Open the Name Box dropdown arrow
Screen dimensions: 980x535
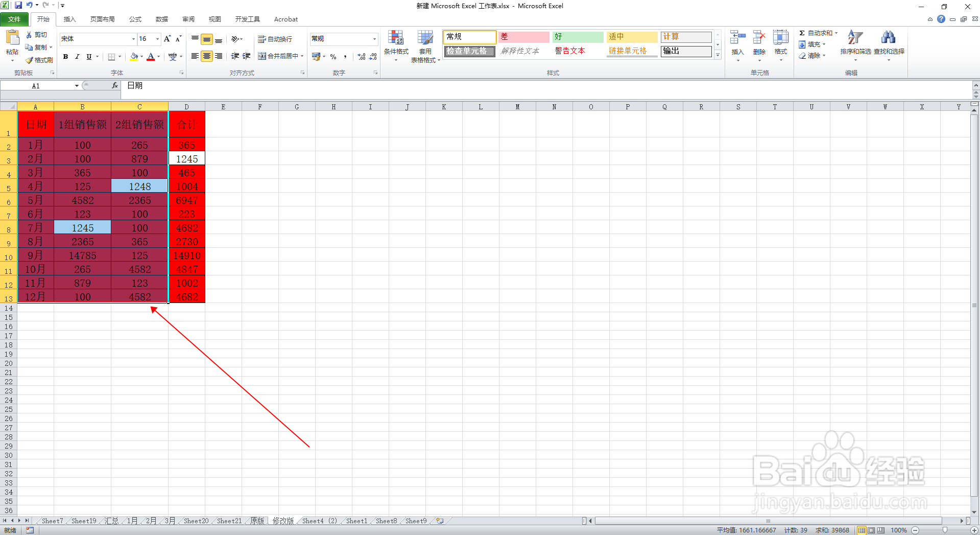(77, 86)
